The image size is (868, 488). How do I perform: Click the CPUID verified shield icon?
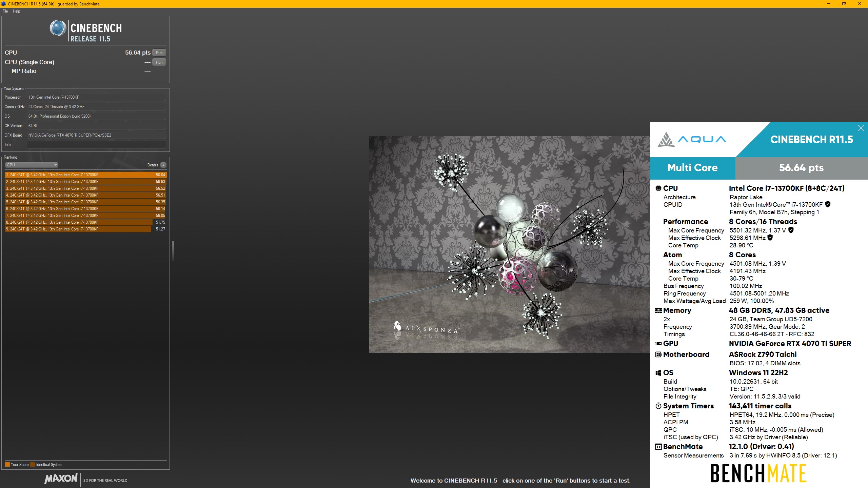(x=828, y=204)
